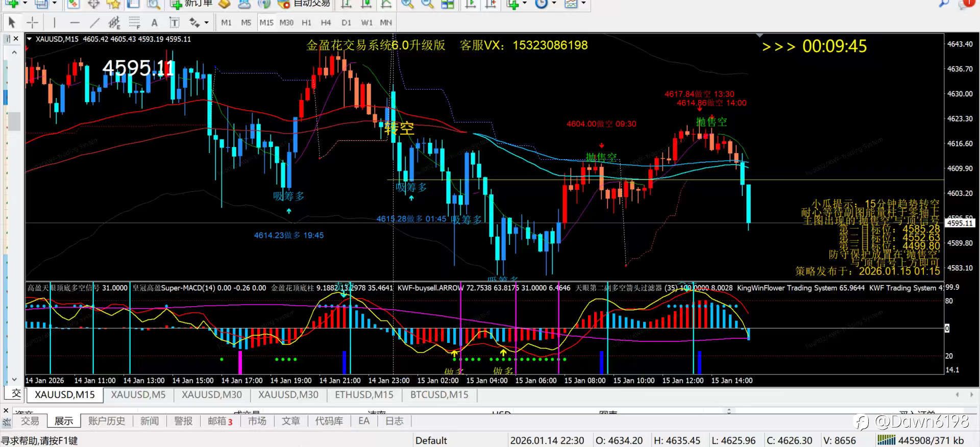Open the 邮箱 mailbox tab

(x=220, y=421)
